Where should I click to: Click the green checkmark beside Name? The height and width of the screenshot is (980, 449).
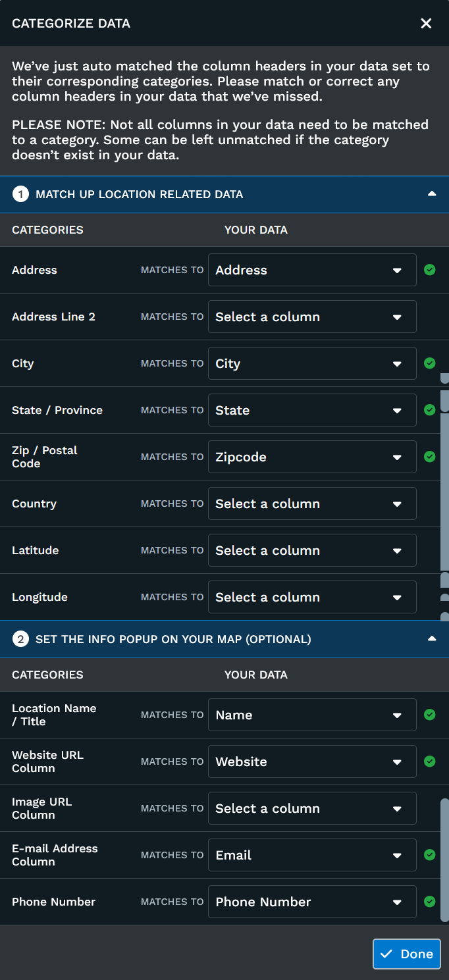click(430, 715)
